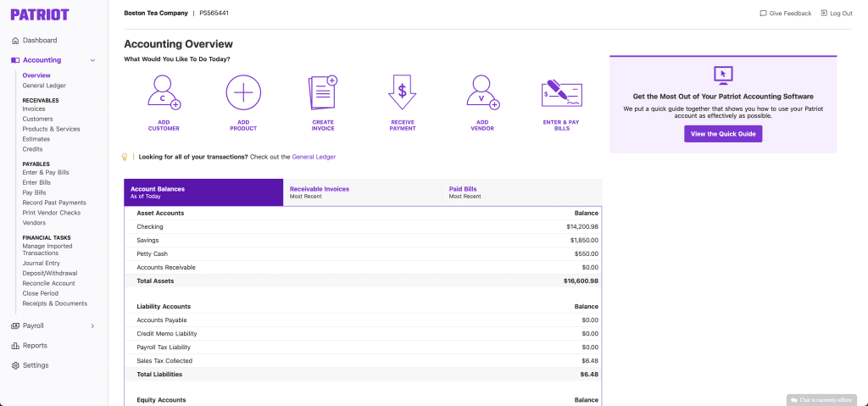868x406 pixels.
Task: Open General Ledger in the sidebar
Action: 44,86
